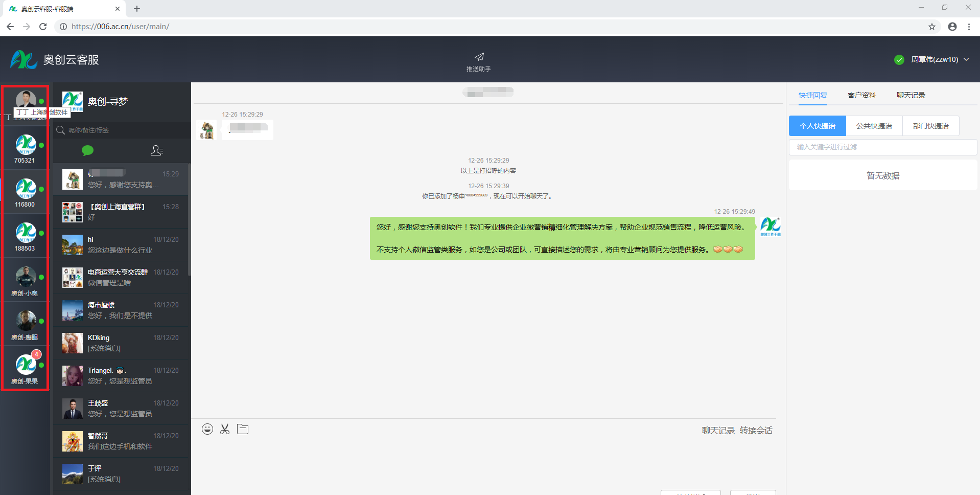Switch to the 客户资料 tab
This screenshot has height=495, width=980.
(862, 95)
